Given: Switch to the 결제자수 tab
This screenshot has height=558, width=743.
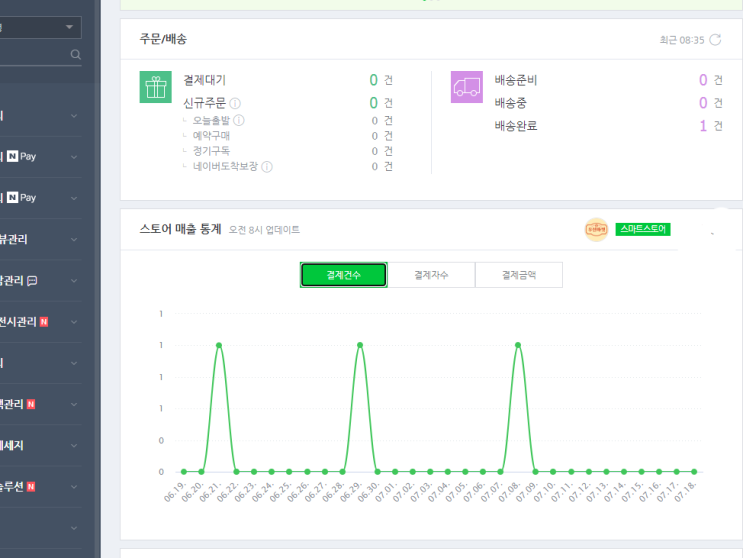Looking at the screenshot, I should tap(431, 275).
